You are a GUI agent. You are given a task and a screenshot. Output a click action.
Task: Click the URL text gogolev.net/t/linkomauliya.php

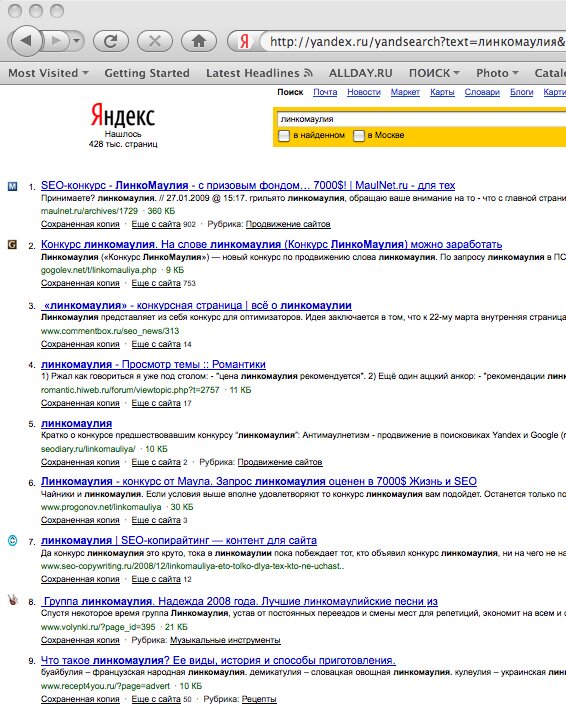click(x=99, y=270)
